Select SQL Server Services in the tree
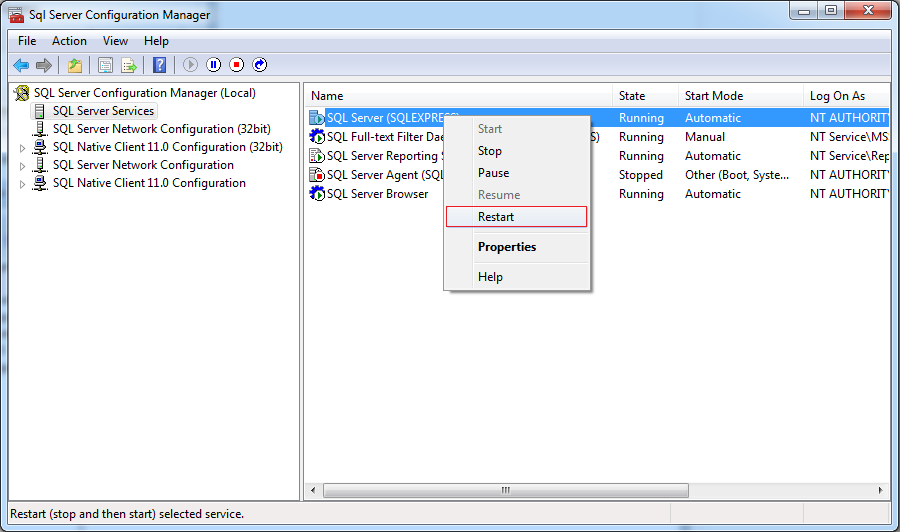This screenshot has height=532, width=900. (103, 111)
